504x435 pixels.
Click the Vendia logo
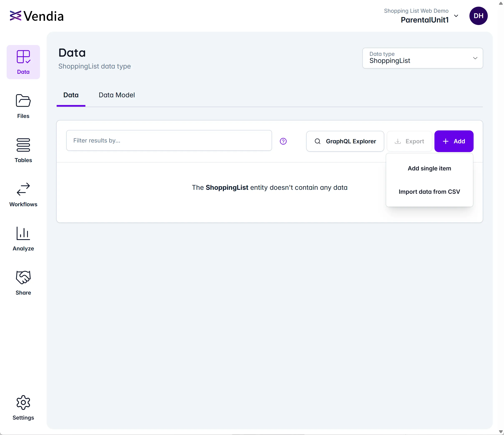tap(37, 16)
